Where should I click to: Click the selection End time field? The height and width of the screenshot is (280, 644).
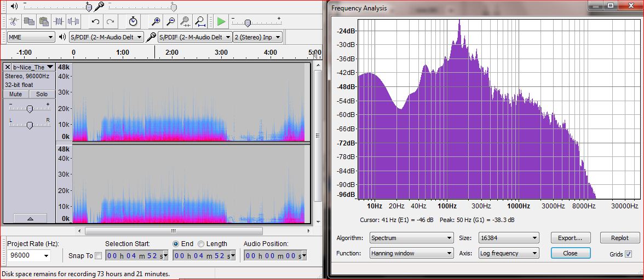click(204, 256)
